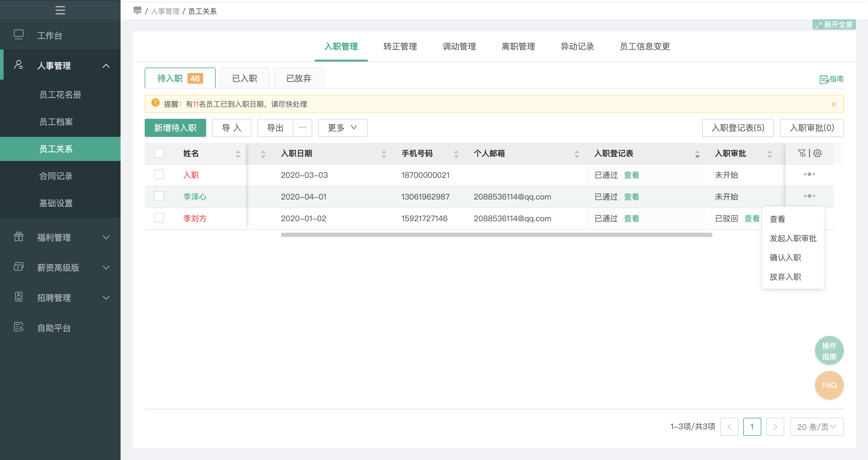This screenshot has height=460, width=868.
Task: Click the 导 入 button
Action: click(x=231, y=128)
